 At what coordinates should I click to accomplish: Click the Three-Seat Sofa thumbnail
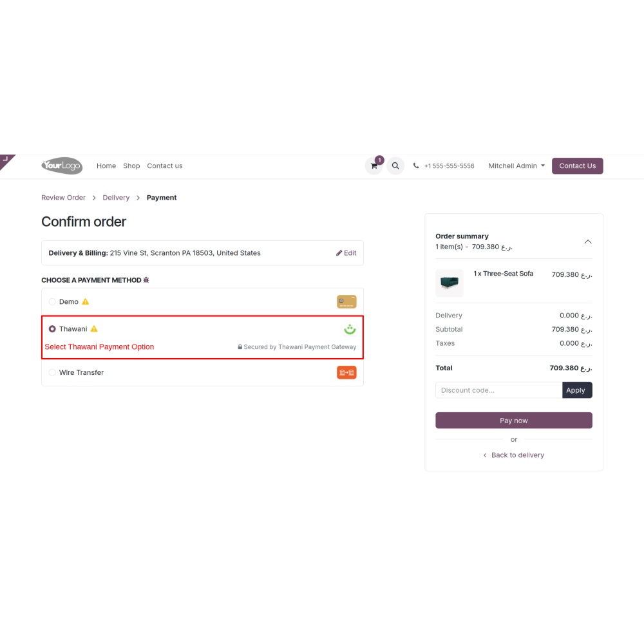pos(450,283)
